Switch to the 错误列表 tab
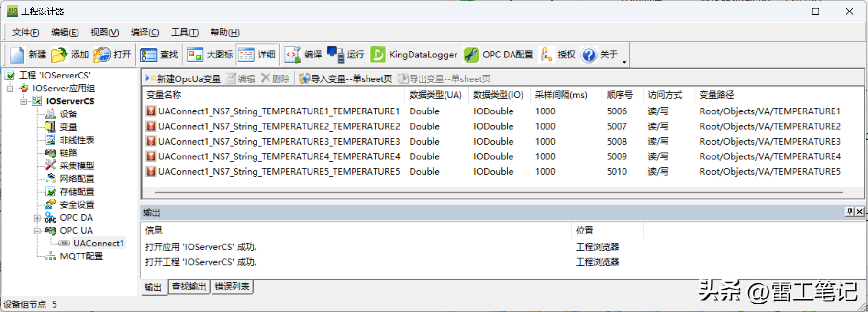Screen dimensions: 868x312 (x=232, y=287)
